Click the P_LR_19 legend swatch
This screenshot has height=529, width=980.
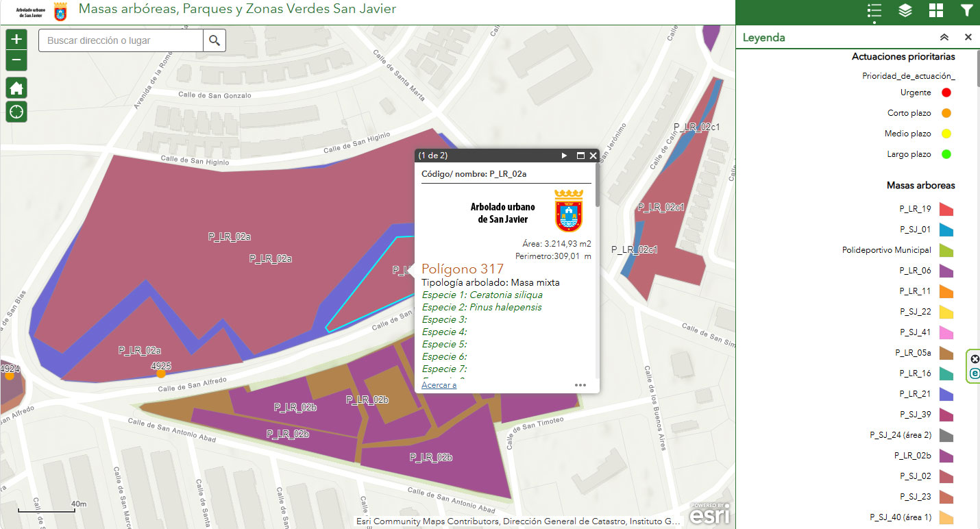coord(946,209)
